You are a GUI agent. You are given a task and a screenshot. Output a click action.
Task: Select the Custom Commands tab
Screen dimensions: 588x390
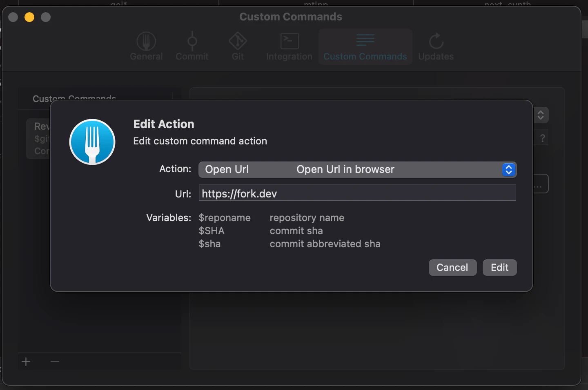365,47
